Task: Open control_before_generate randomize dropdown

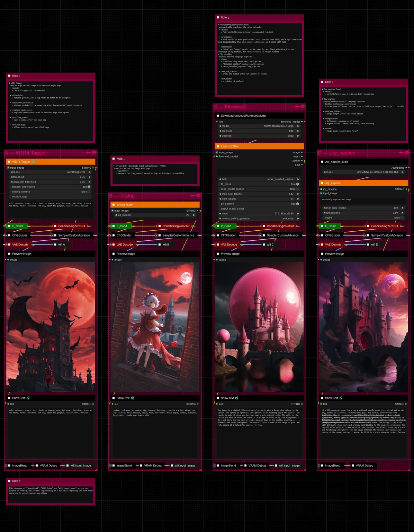Action: [x=259, y=219]
